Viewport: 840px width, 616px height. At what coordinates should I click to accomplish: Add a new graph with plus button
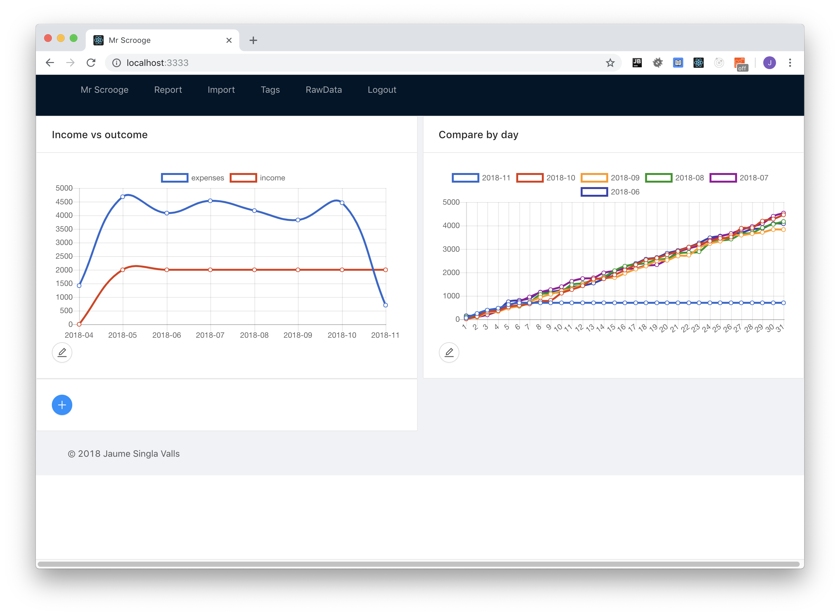pyautogui.click(x=62, y=405)
